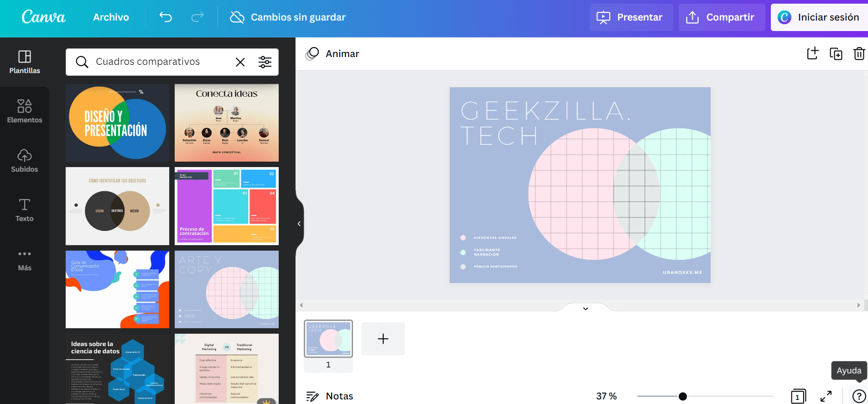Clear the search text with X
Image resolution: width=868 pixels, height=404 pixels.
tap(240, 62)
